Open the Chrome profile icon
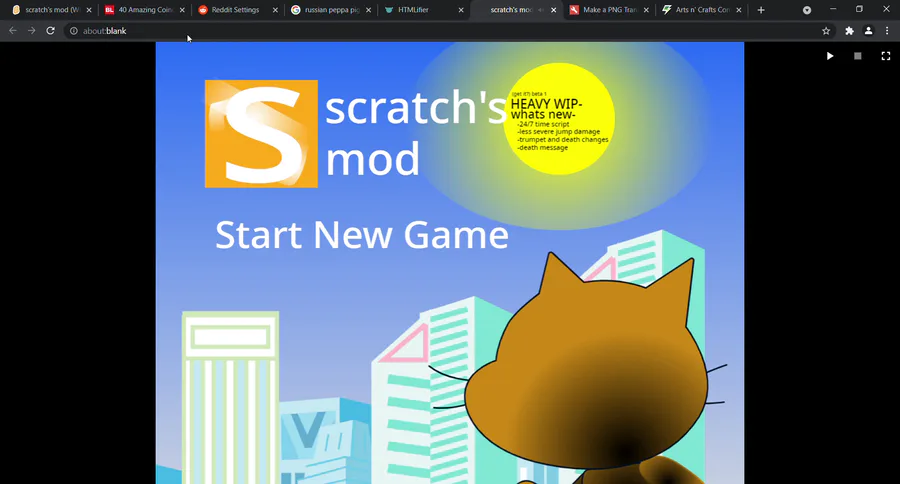Image resolution: width=900 pixels, height=484 pixels. click(x=868, y=31)
